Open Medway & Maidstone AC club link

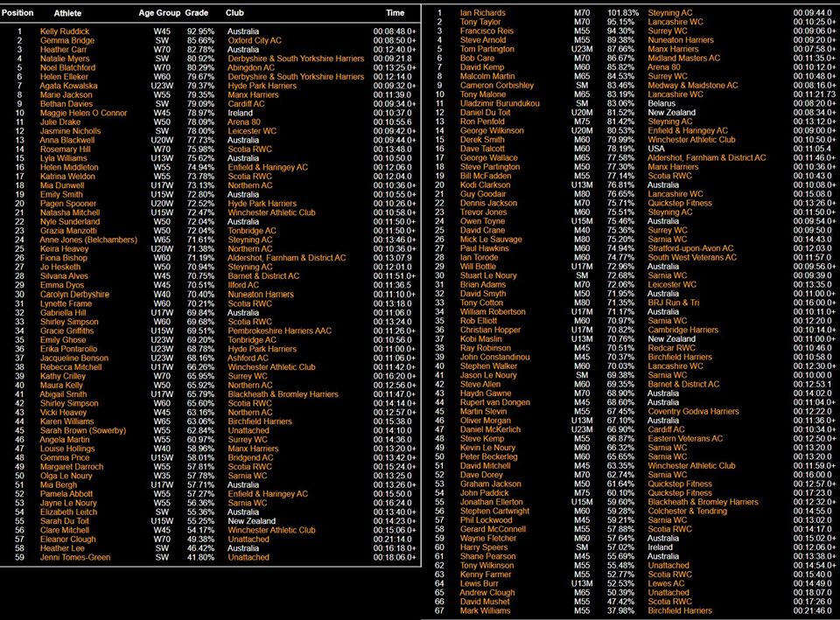(693, 86)
